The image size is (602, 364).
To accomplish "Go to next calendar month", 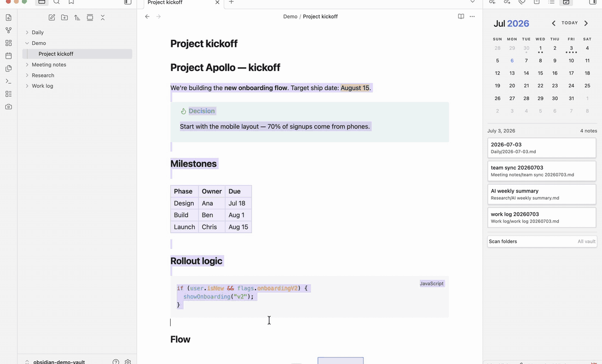I will point(586,24).
